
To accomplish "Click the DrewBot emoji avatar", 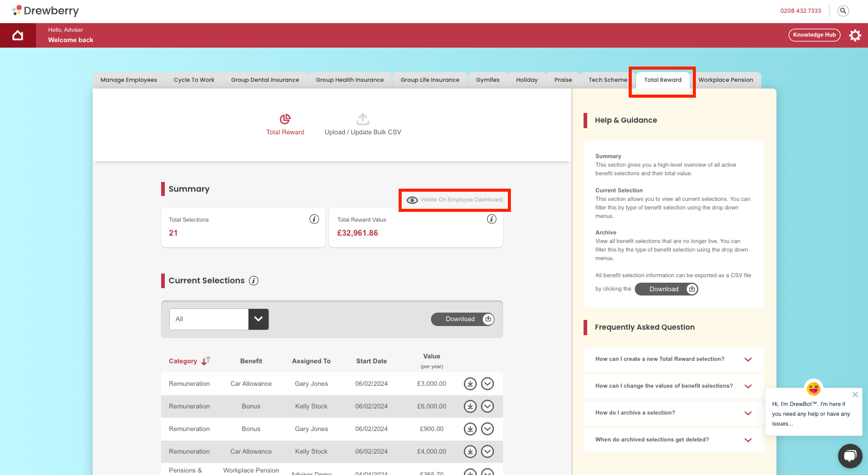I will tap(813, 388).
